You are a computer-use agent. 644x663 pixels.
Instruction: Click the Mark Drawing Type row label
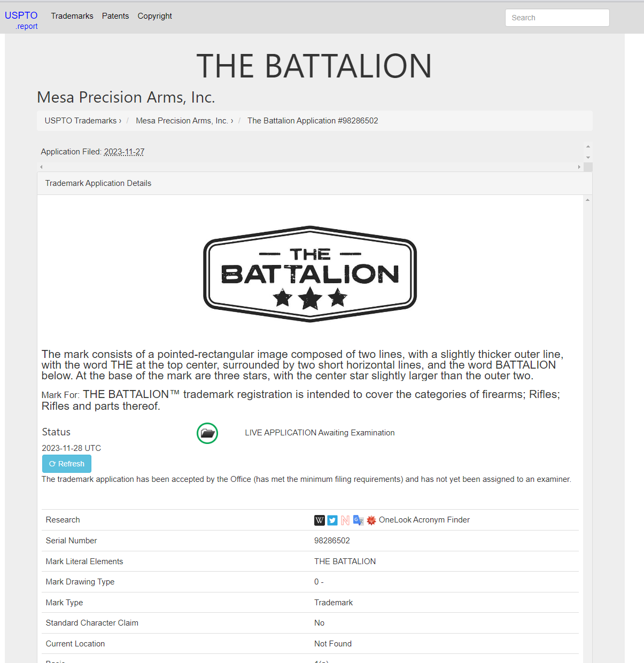[80, 582]
